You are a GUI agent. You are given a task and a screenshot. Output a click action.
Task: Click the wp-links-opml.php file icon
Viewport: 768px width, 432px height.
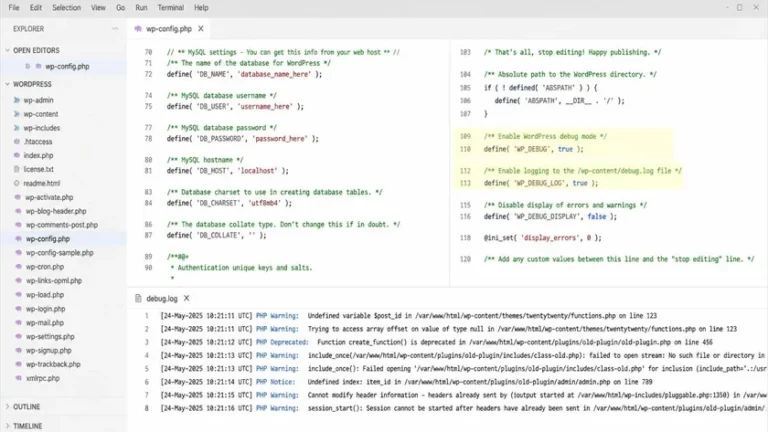pyautogui.click(x=18, y=281)
